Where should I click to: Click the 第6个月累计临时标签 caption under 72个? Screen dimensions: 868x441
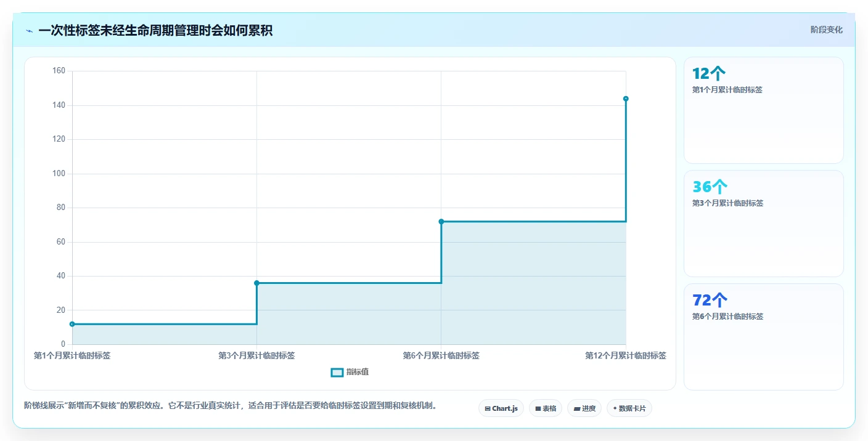click(727, 317)
